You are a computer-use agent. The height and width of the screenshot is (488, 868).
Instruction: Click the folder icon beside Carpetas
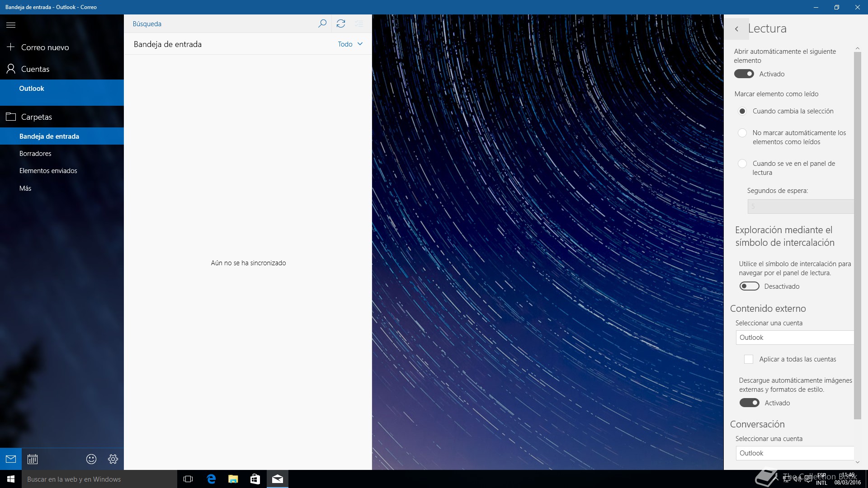point(11,117)
